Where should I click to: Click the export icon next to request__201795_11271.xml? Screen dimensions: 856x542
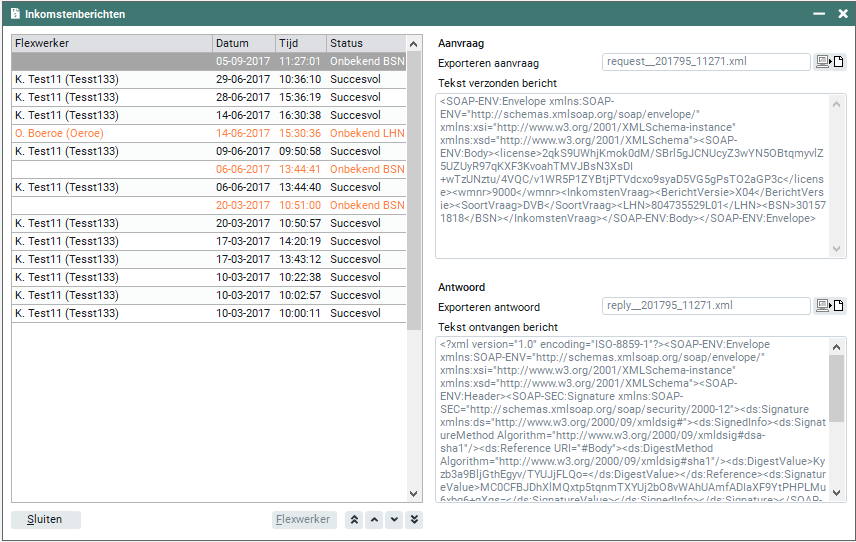[830, 62]
